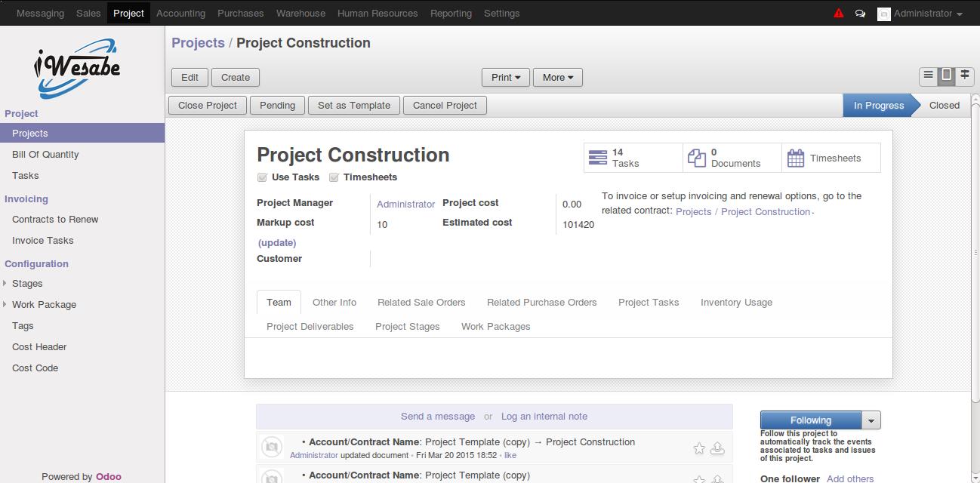Open related contract Projects / Project Construction link
980x483 pixels.
click(x=743, y=212)
